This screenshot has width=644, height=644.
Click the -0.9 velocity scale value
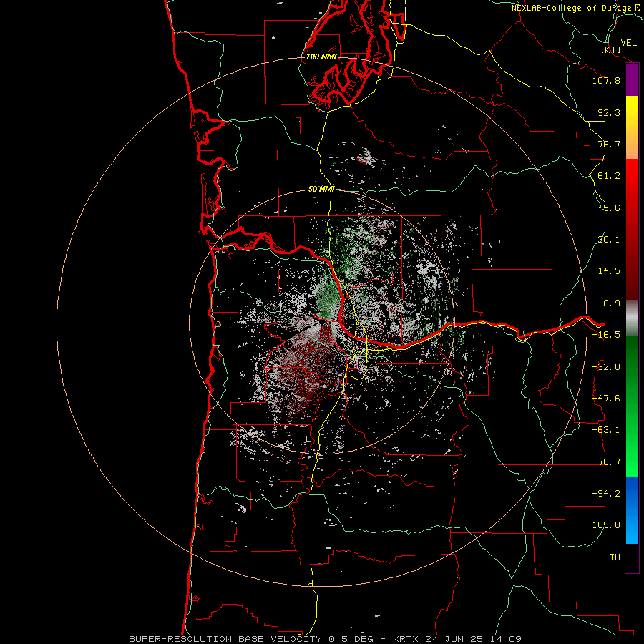[609, 303]
